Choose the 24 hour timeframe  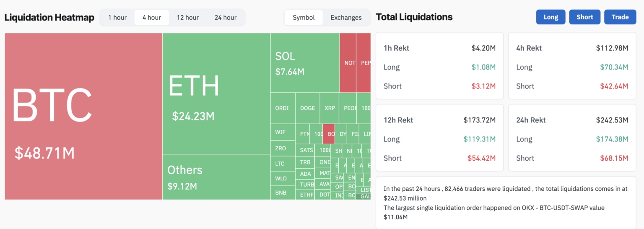[x=226, y=18]
